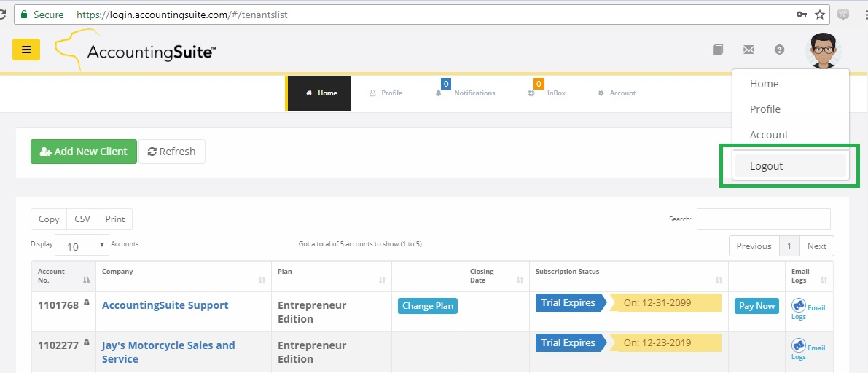Click the Next page button
This screenshot has height=373, width=868.
816,246
